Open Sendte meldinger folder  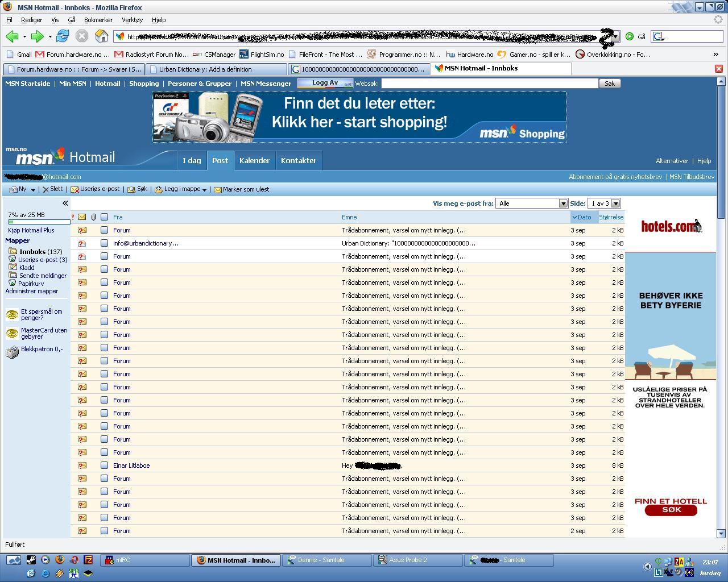point(43,276)
